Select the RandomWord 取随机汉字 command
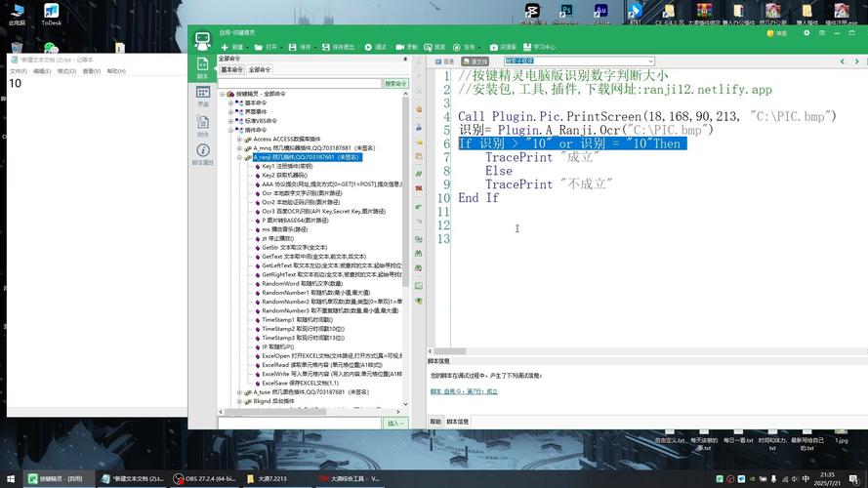 [x=302, y=284]
